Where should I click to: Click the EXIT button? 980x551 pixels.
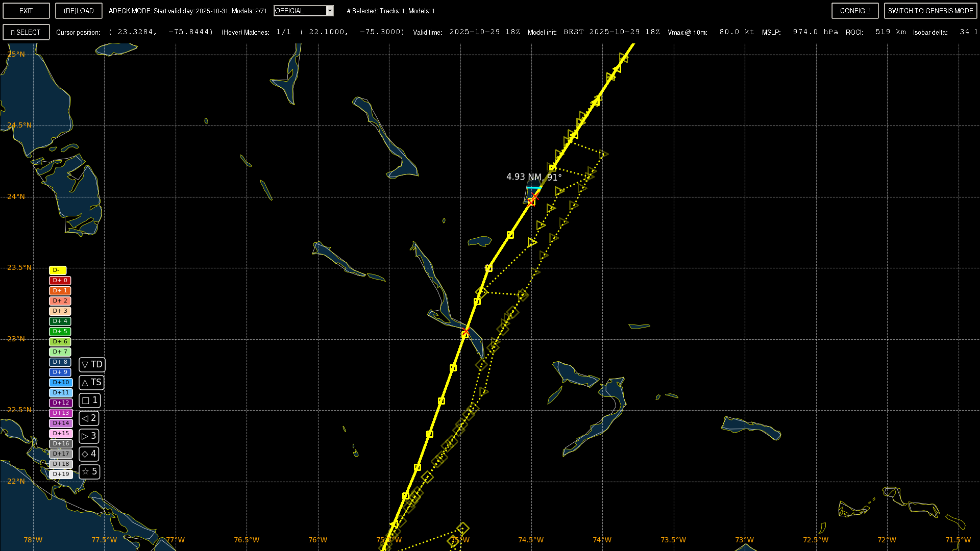pos(26,11)
